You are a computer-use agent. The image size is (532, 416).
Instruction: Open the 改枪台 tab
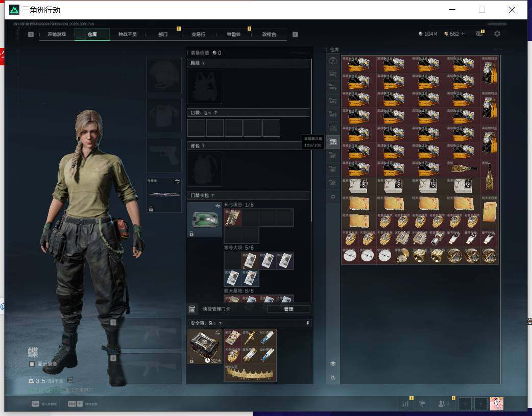point(269,34)
